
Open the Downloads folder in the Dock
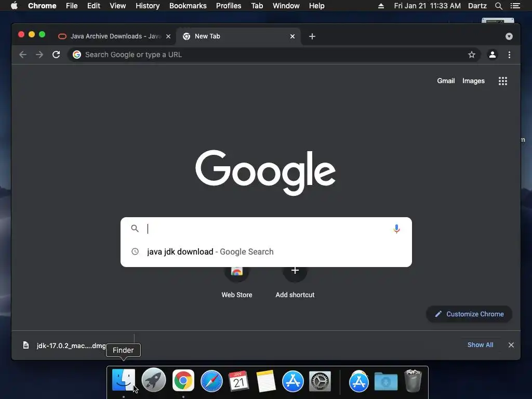[386, 382]
